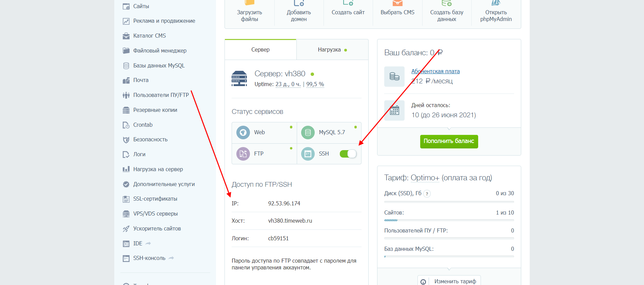This screenshot has height=285, width=644.
Task: Click the 10 (до 26 июня 2021) text
Action: coord(444,115)
